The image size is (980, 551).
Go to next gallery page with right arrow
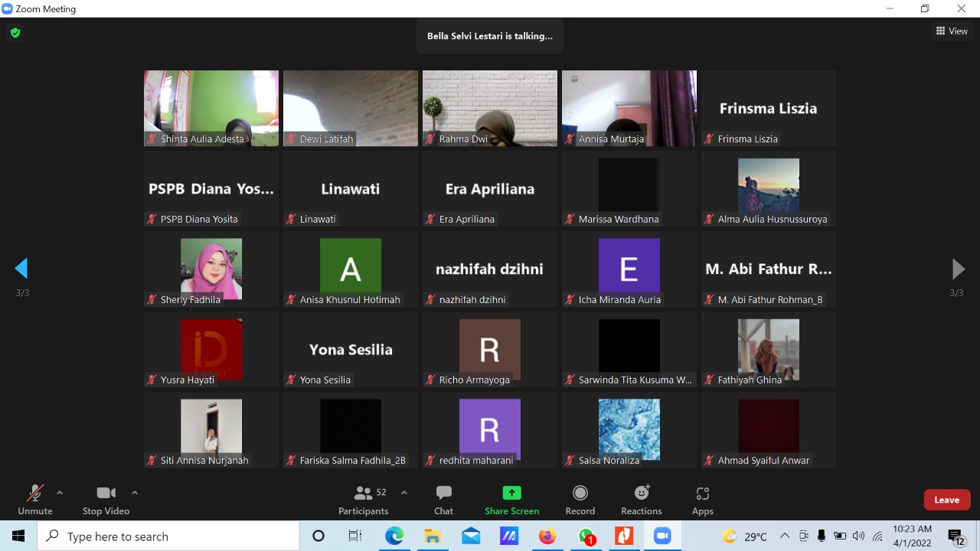(958, 269)
